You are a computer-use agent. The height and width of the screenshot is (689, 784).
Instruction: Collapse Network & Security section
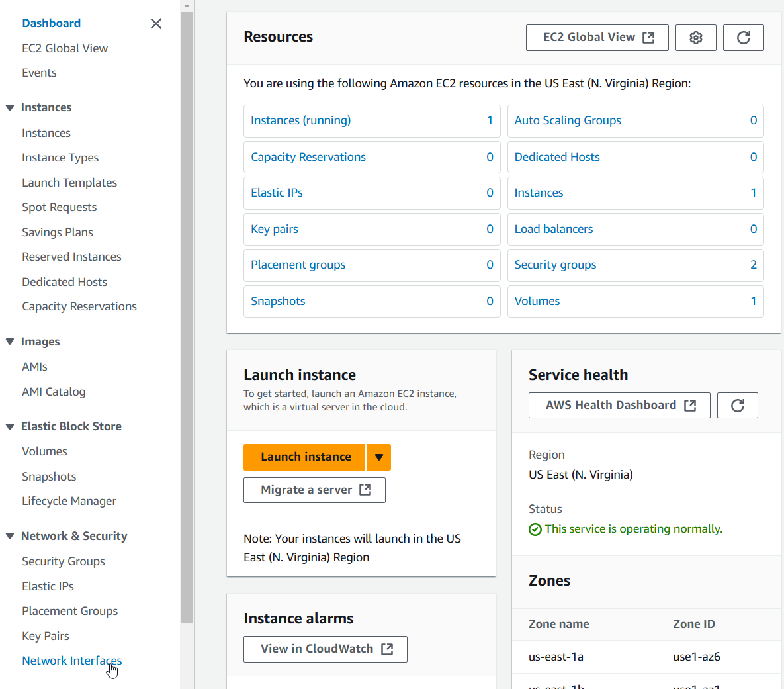coord(10,536)
